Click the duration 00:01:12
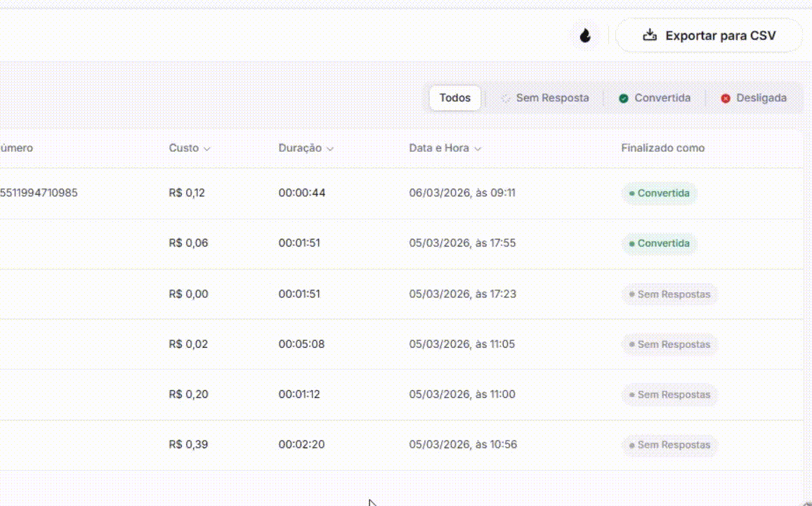The width and height of the screenshot is (812, 506). (x=299, y=394)
